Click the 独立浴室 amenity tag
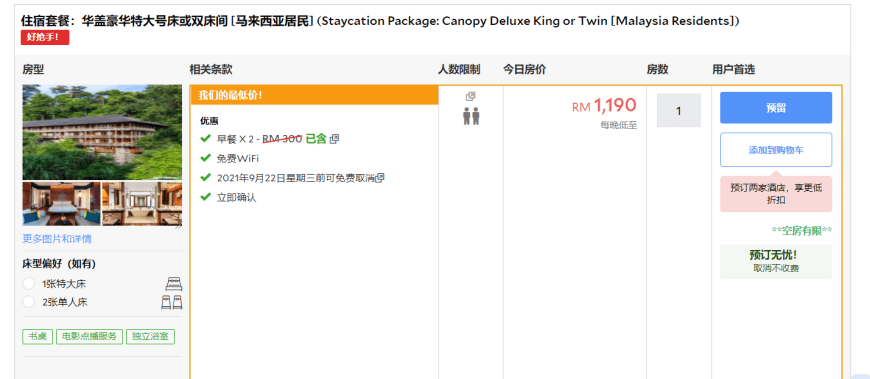The width and height of the screenshot is (870, 379). (150, 336)
